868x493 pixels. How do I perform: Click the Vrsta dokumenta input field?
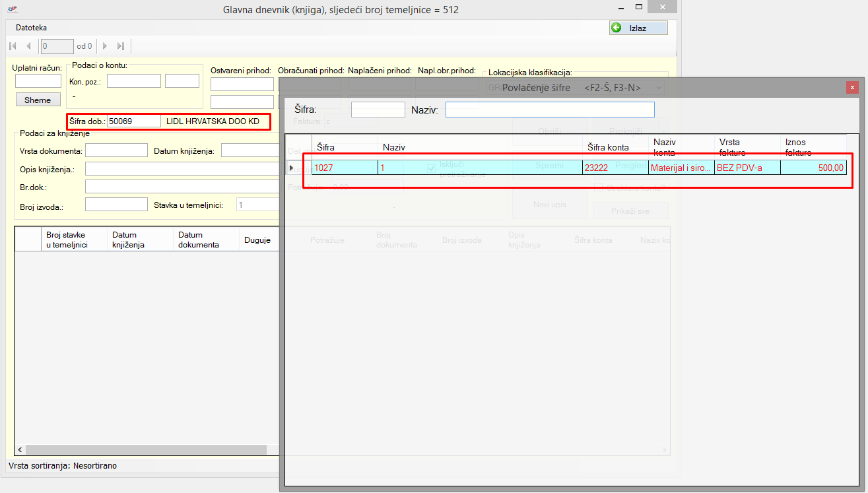(x=116, y=150)
